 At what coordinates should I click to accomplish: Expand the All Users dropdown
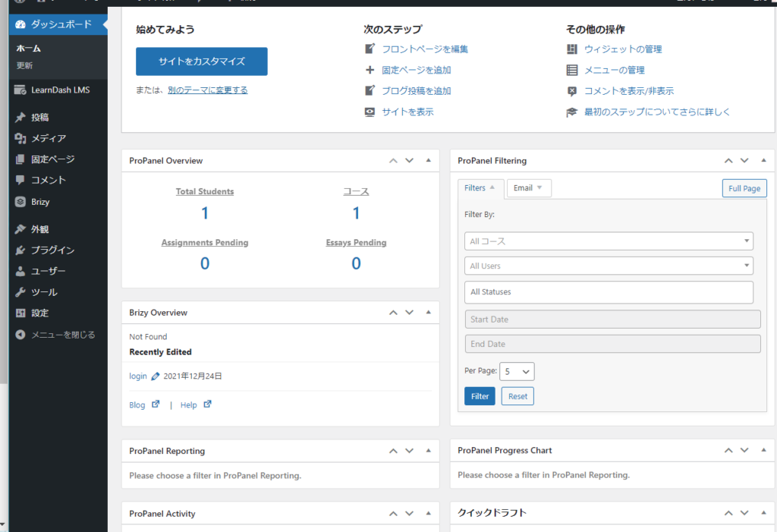pyautogui.click(x=609, y=266)
